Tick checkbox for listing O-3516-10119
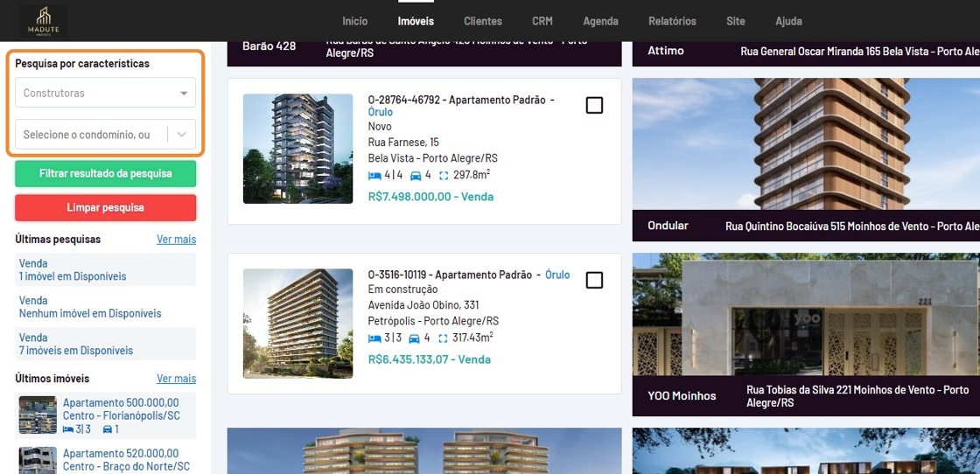This screenshot has height=474, width=980. pos(594,280)
